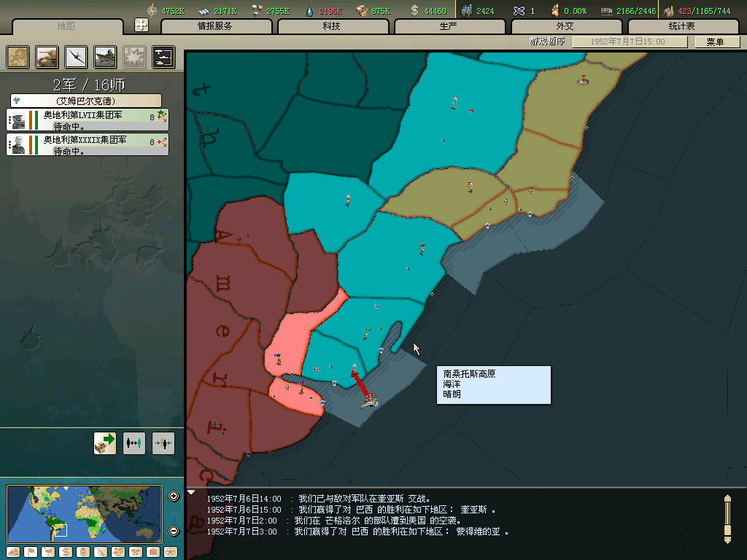
Task: Click the red arrows icon on 奥地利第LVII集团军
Action: pyautogui.click(x=162, y=117)
